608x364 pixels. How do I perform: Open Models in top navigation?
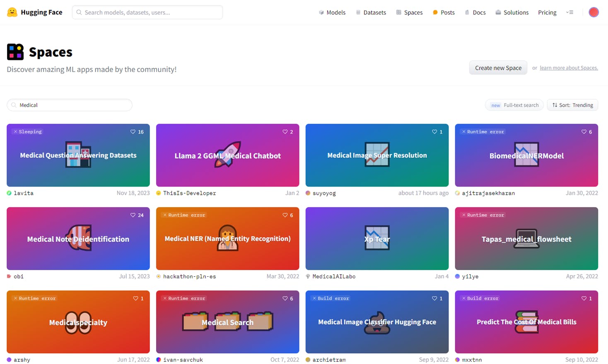(x=332, y=12)
